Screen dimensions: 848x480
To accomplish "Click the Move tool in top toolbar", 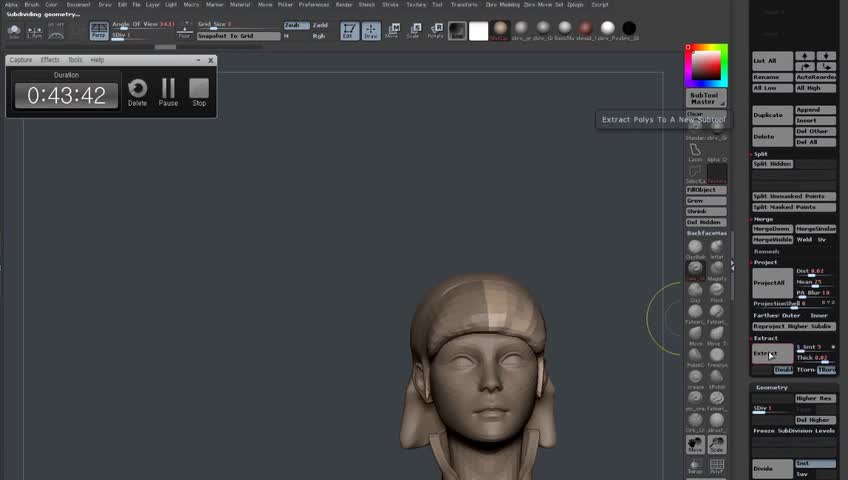I will click(391, 31).
